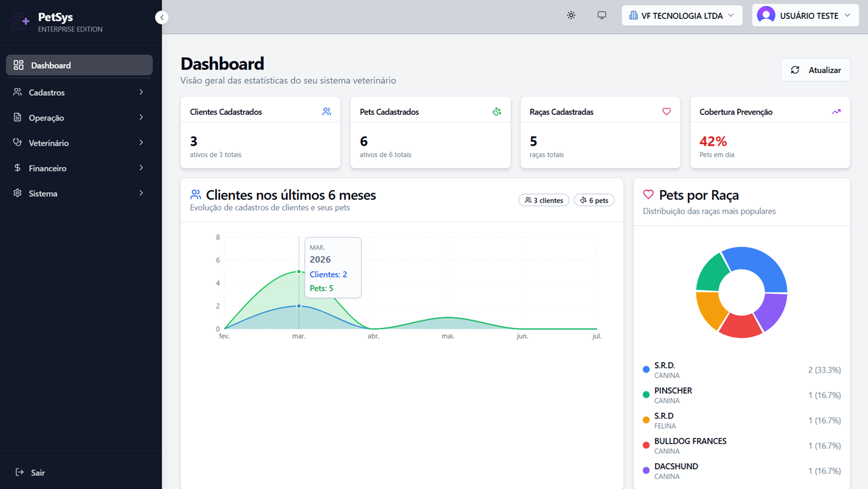Click the mar. data point on Pets line
The width and height of the screenshot is (868, 489).
coord(299,271)
